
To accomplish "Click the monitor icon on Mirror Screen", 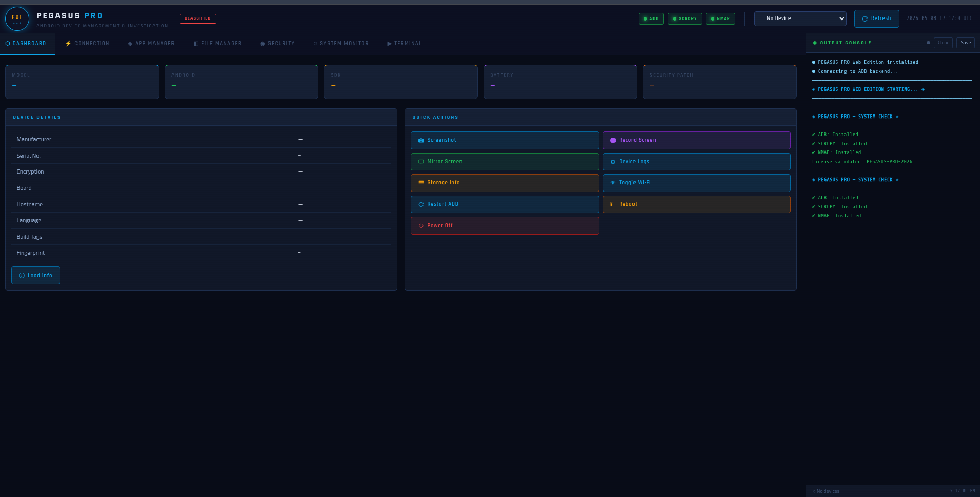I will 421,162.
